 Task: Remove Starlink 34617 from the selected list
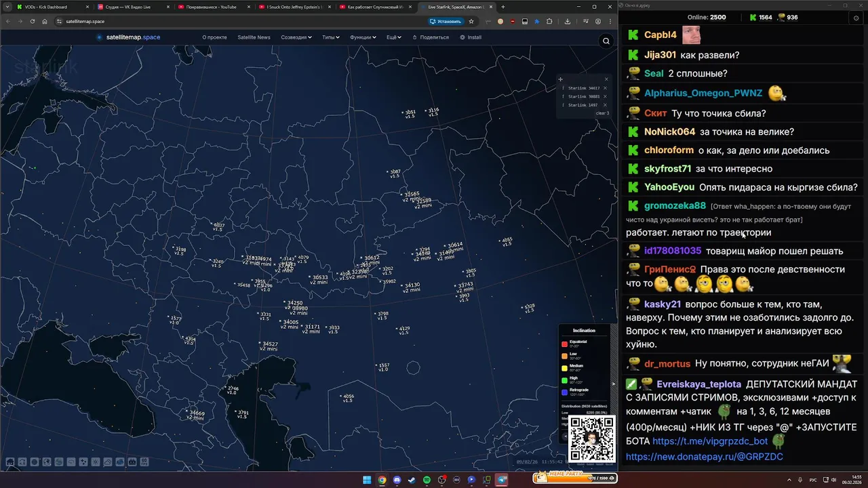pos(606,88)
